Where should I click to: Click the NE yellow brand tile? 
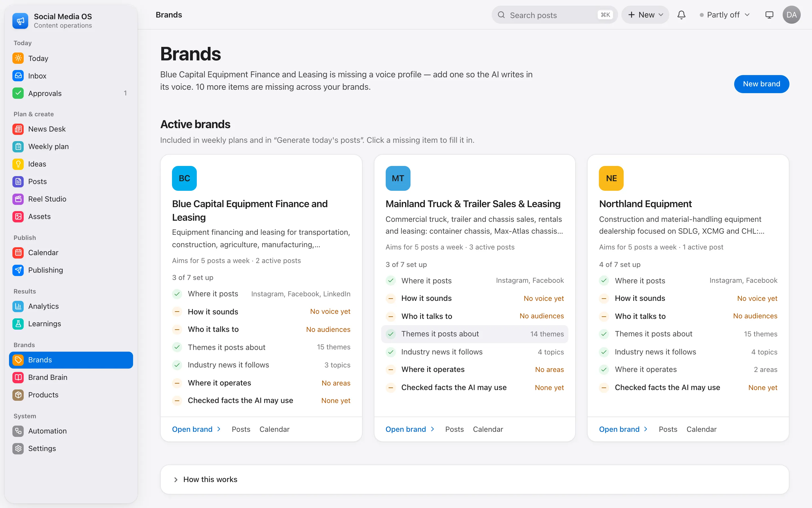[x=611, y=178]
